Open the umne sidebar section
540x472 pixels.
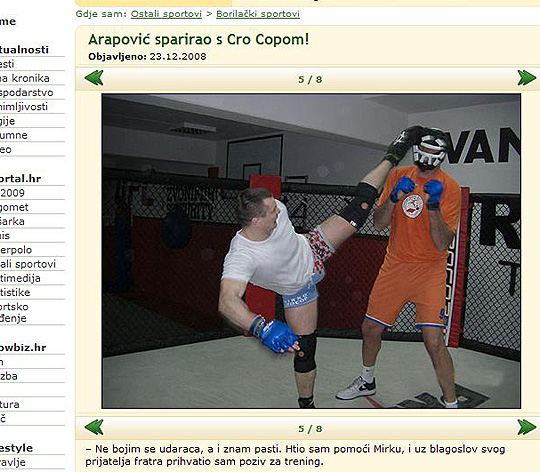[14, 135]
